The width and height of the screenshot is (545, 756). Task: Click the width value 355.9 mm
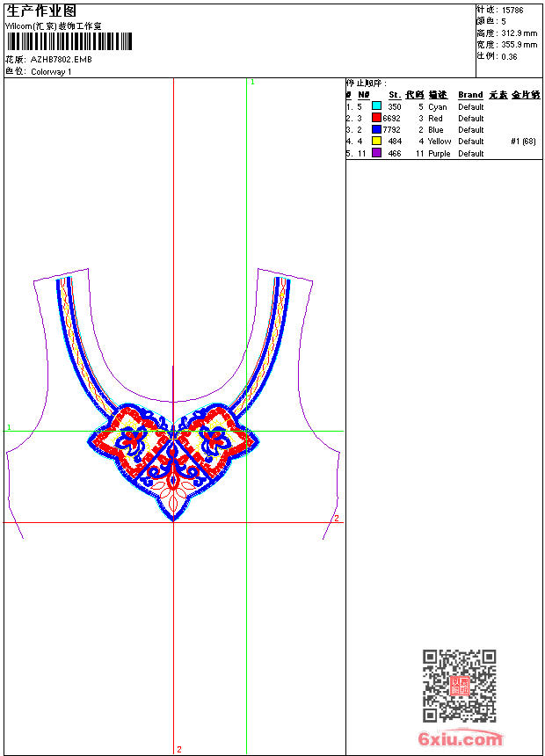[519, 44]
